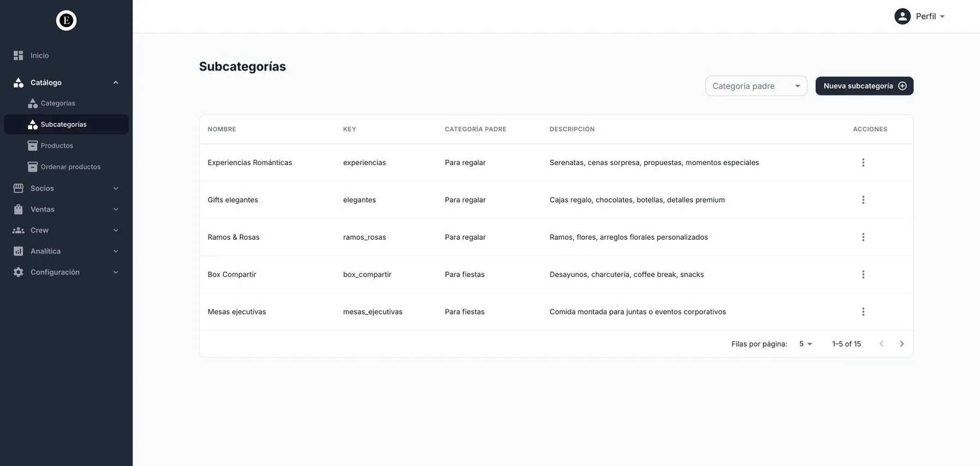Expand the Socios menu chevron
This screenshot has height=466, width=980.
pyautogui.click(x=116, y=189)
